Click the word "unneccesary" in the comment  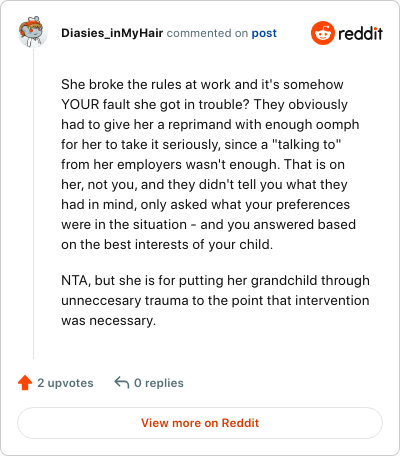click(101, 301)
